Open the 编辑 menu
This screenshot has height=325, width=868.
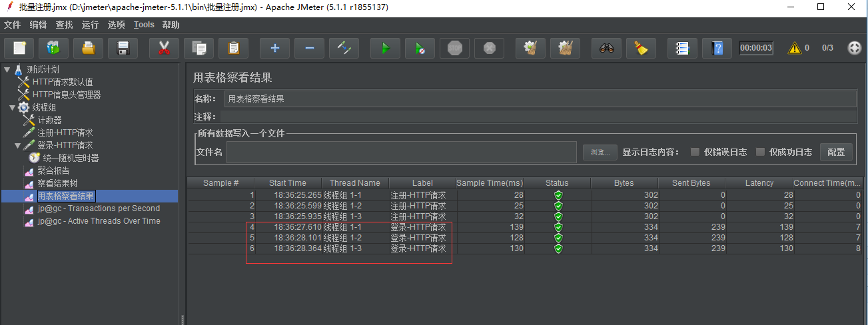click(x=39, y=25)
